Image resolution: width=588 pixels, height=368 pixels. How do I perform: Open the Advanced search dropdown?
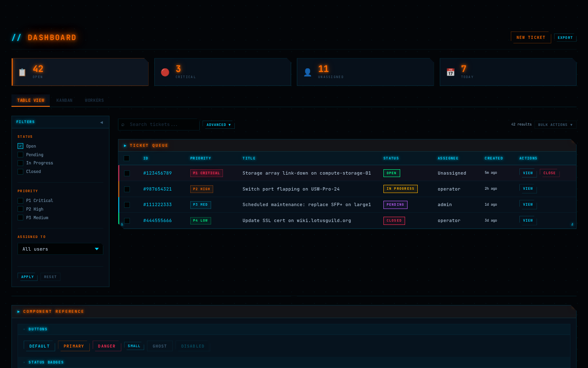point(218,125)
